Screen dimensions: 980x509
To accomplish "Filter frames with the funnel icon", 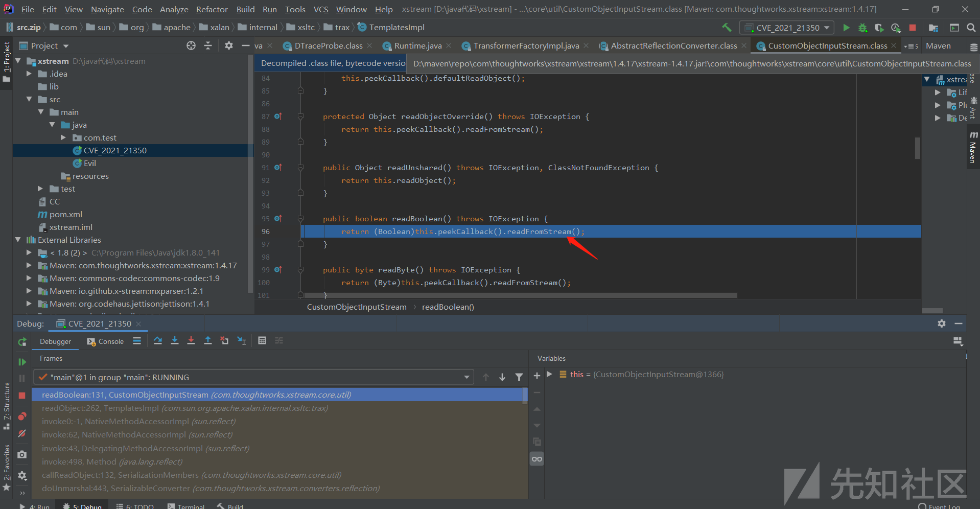I will (x=519, y=377).
